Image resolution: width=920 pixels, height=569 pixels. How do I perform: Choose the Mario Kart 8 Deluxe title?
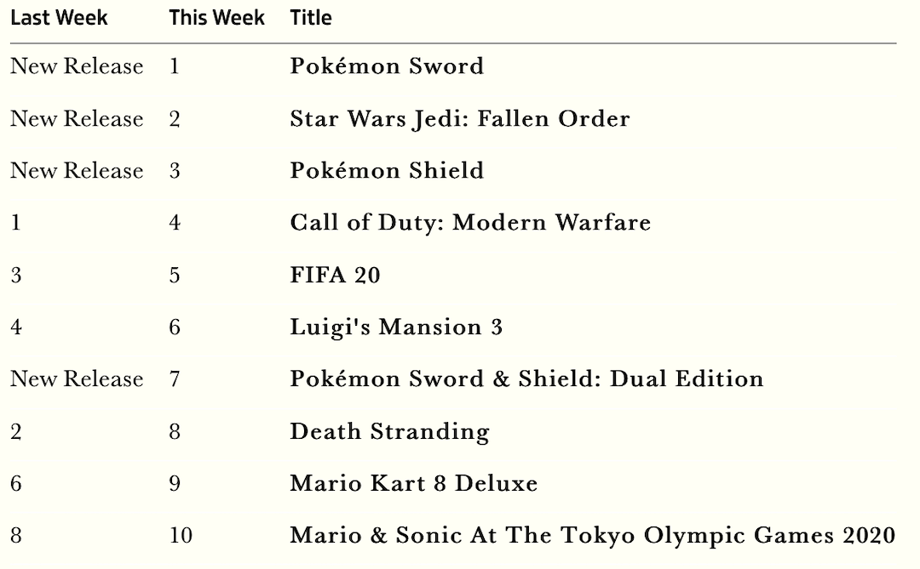click(x=414, y=484)
